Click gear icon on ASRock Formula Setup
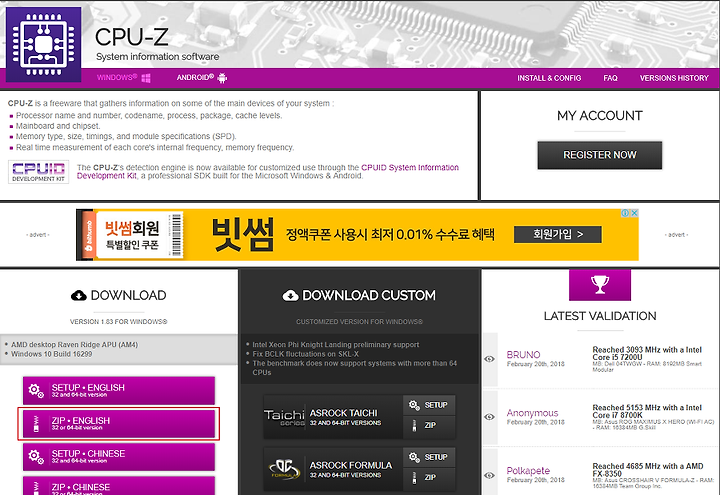Screen dimensions: 720x495 click(414, 457)
